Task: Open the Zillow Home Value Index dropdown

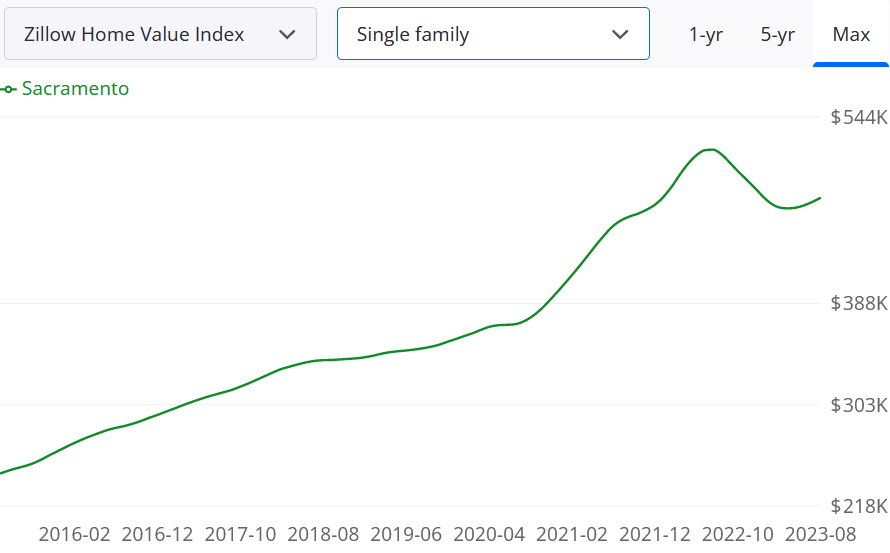Action: (160, 34)
